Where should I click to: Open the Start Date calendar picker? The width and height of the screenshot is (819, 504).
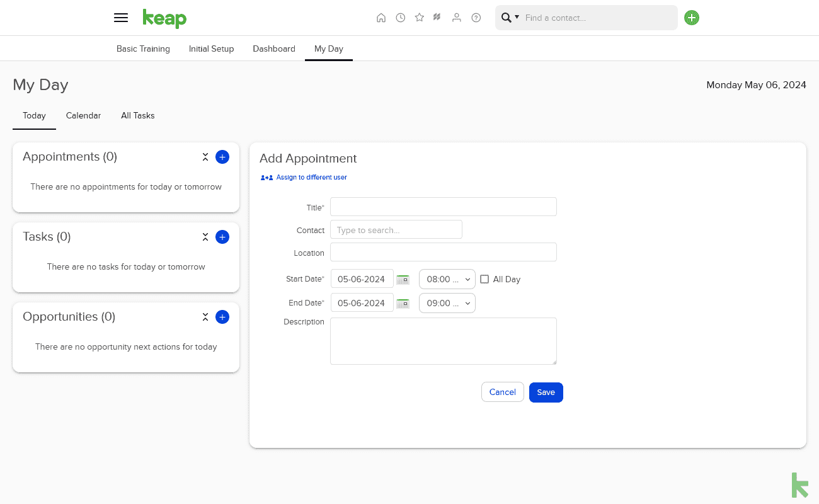[x=403, y=279]
